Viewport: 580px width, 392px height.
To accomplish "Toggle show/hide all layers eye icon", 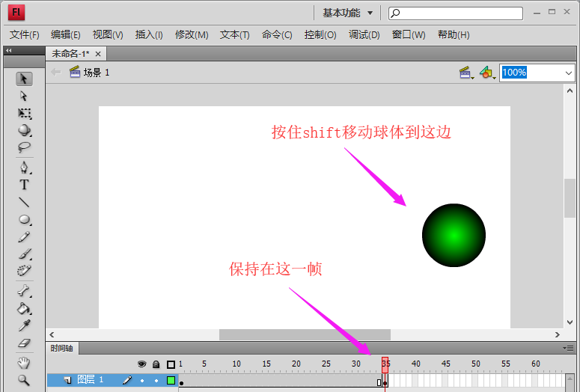I will click(x=141, y=364).
